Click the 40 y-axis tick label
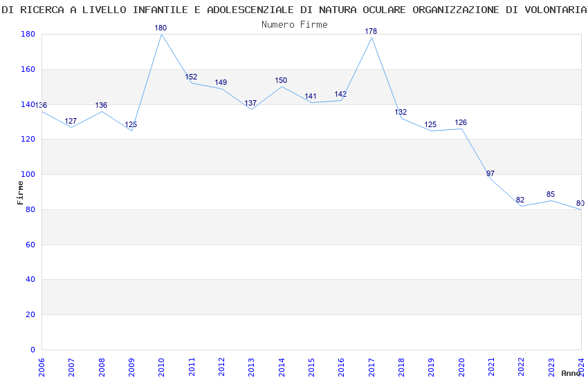This screenshot has width=588, height=380. pos(30,279)
